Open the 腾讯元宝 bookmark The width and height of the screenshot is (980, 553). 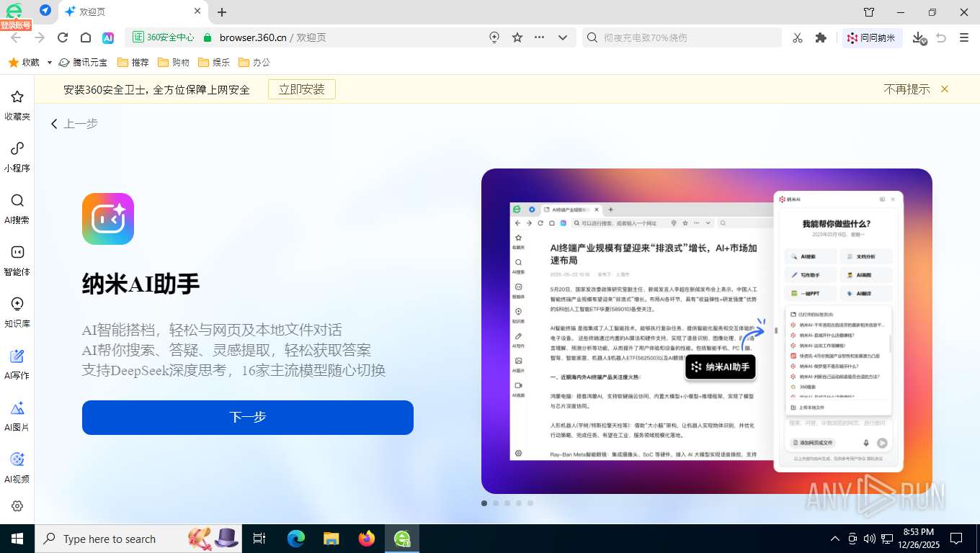(x=83, y=63)
